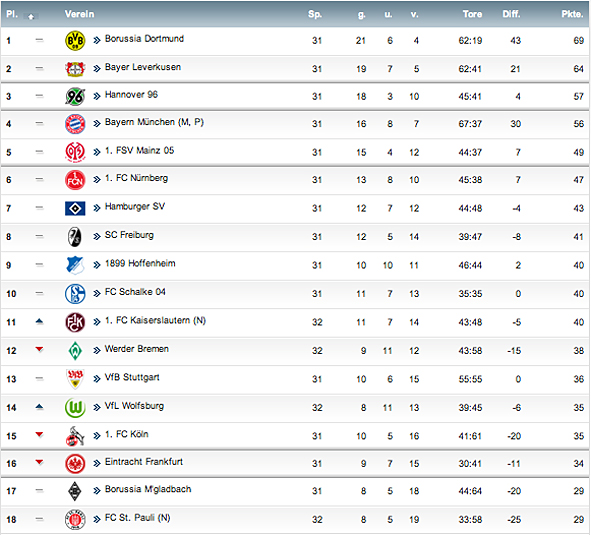Viewport: 591px width, 535px height.
Task: Click the FC St. Pauli club crest
Action: [x=75, y=520]
